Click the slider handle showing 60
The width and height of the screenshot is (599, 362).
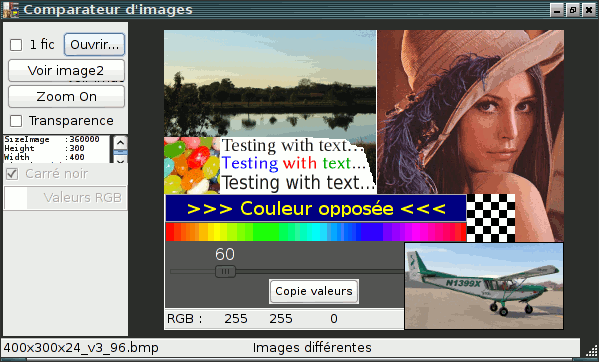pos(225,272)
